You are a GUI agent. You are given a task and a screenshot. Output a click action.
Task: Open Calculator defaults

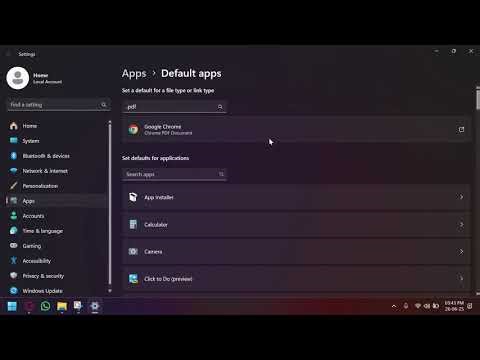click(296, 225)
